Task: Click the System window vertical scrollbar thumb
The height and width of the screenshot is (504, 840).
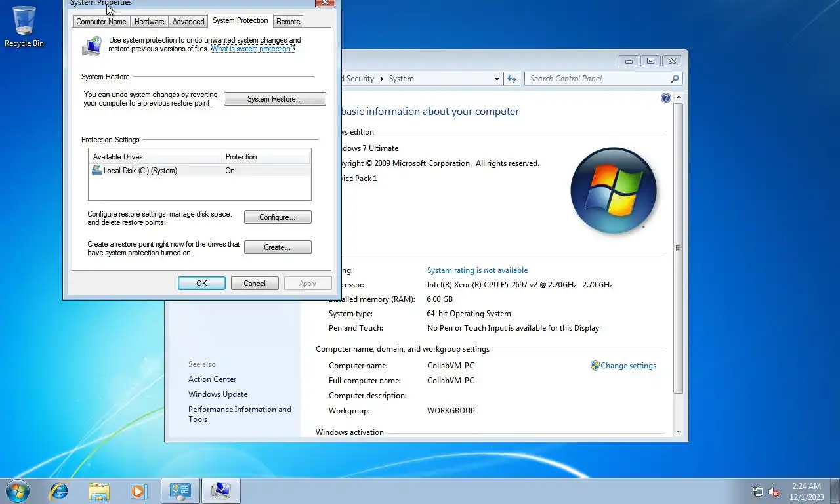Action: 678,248
